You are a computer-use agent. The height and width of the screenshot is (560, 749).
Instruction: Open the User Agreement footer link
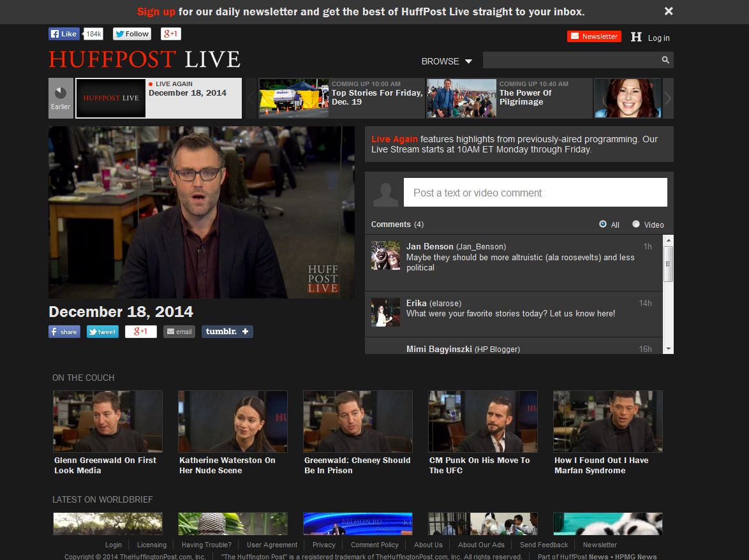click(272, 545)
